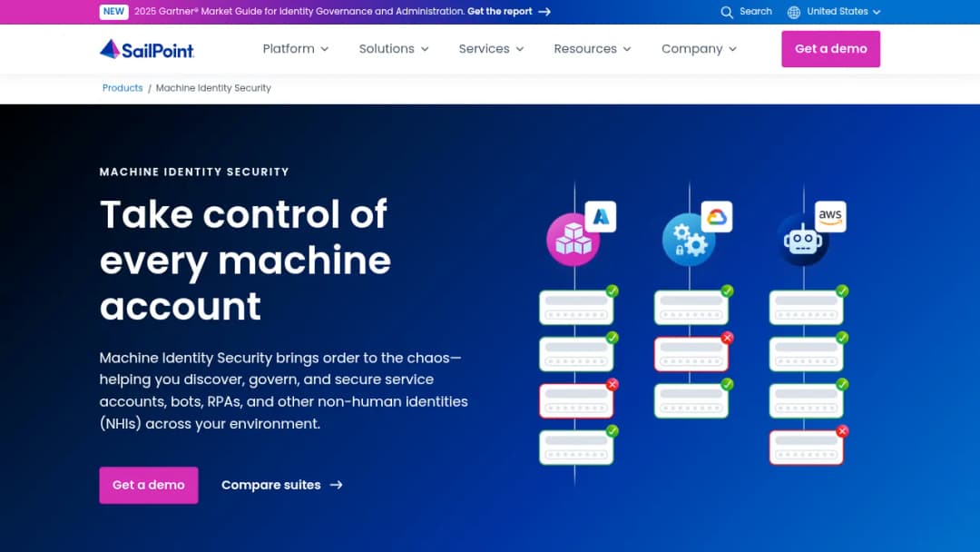Click Get a demo in header
Viewport: 980px width, 552px height.
(x=830, y=49)
